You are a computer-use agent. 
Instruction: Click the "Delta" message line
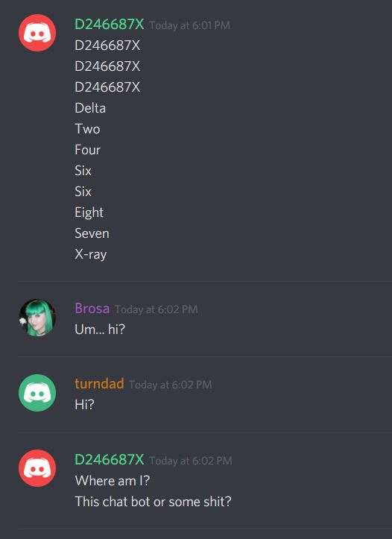click(x=90, y=108)
